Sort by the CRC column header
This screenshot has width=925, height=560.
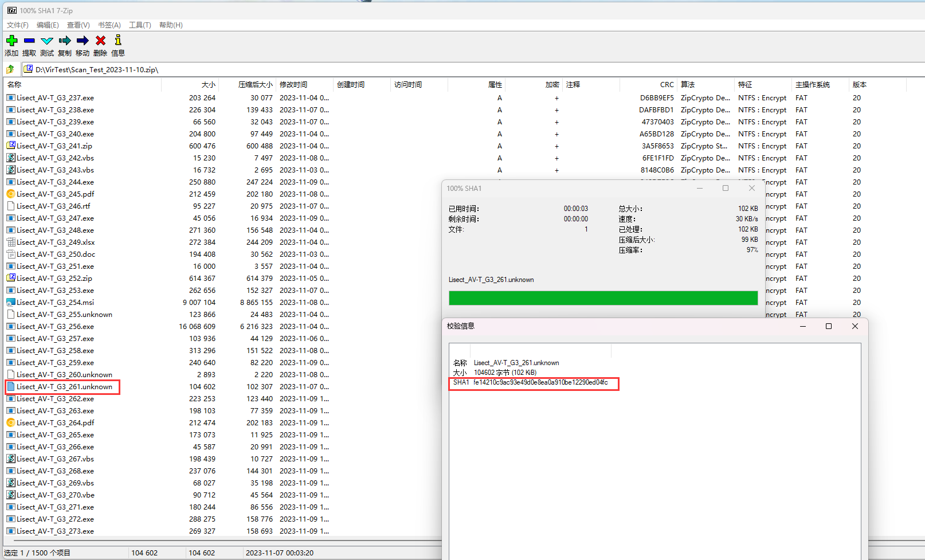coord(648,84)
